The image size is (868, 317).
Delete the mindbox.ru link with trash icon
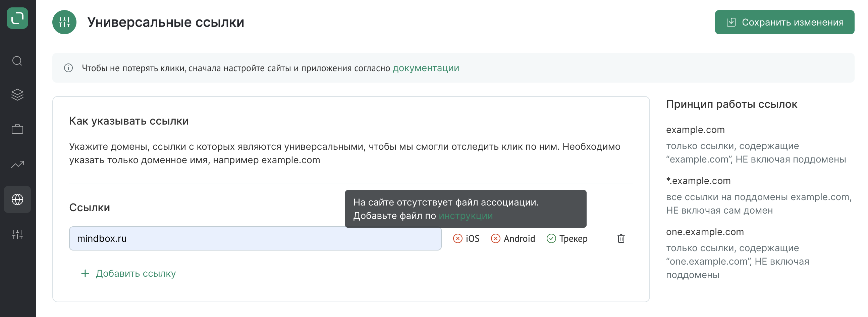click(621, 239)
